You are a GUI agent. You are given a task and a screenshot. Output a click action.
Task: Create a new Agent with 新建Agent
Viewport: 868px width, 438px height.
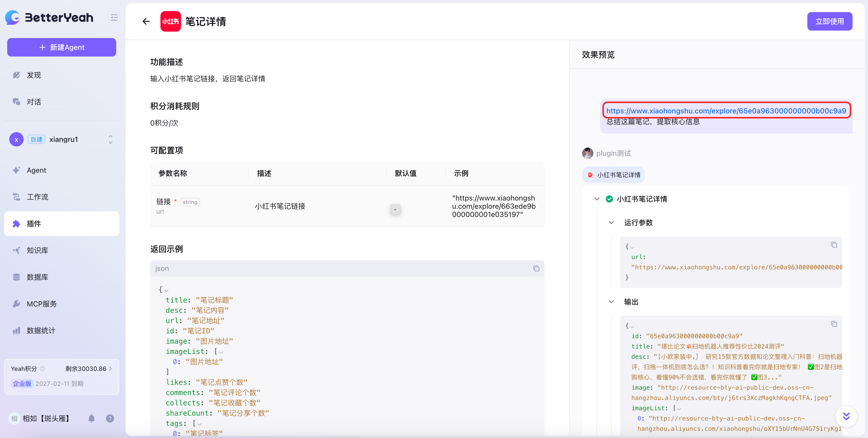[x=62, y=48]
